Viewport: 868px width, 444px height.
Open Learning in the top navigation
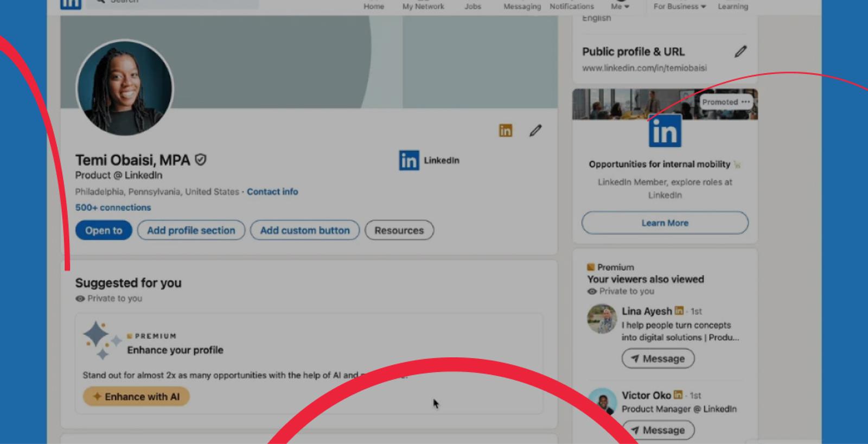(x=733, y=7)
